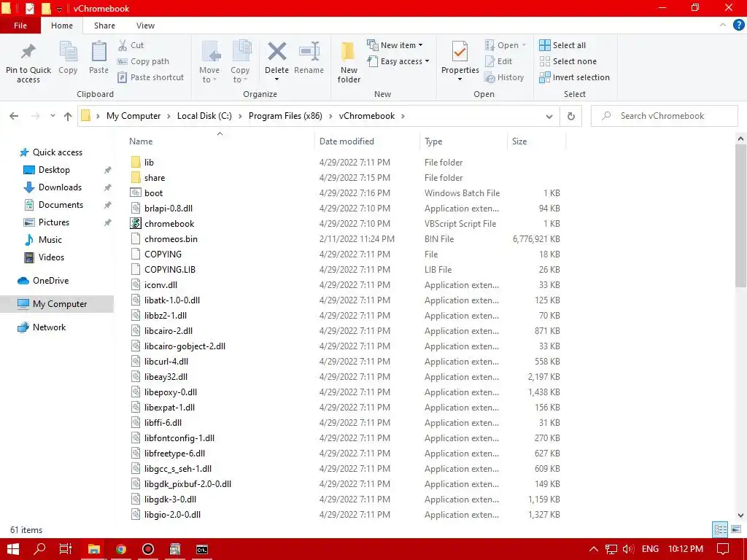Click the Copy ribbon icon
The height and width of the screenshot is (560, 747).
coord(68,51)
